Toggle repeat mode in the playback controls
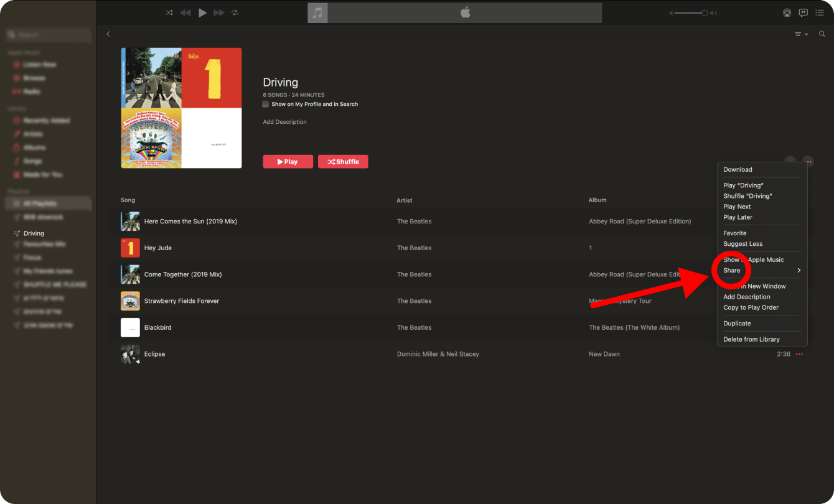This screenshot has height=504, width=834. [x=235, y=12]
